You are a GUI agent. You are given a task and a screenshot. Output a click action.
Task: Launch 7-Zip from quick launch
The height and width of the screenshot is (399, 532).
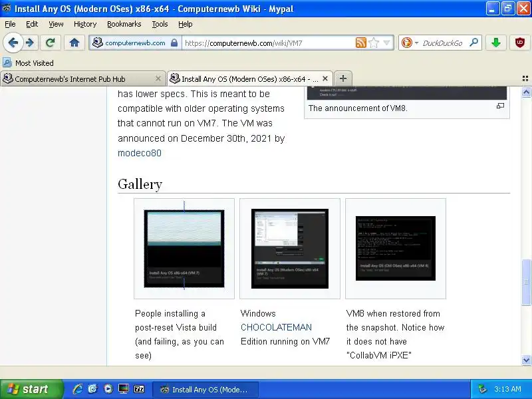[139, 389]
